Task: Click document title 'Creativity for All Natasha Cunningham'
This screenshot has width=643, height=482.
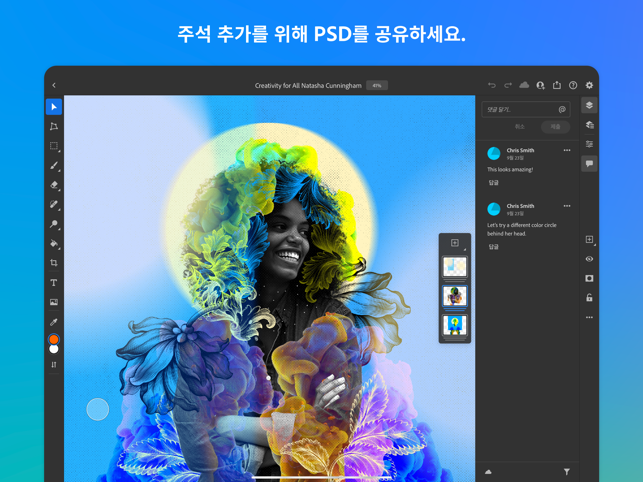Action: click(x=308, y=86)
